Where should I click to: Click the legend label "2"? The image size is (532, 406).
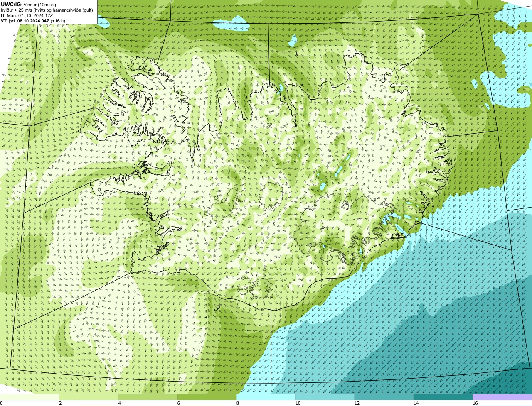point(60,403)
